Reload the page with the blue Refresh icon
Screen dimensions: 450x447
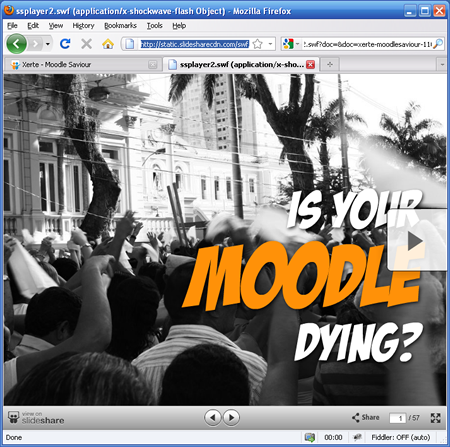click(x=65, y=44)
